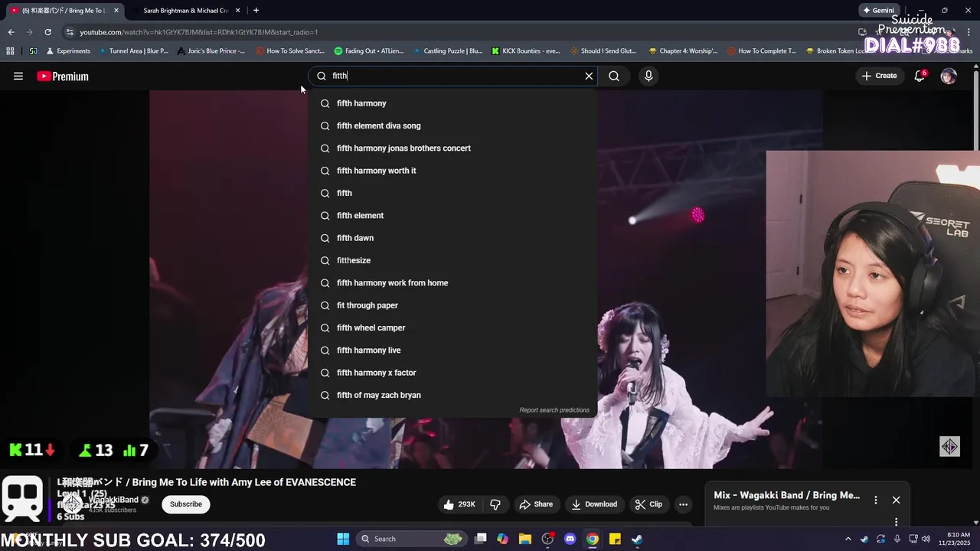Select 'fifth wheel camper' suggestion
The width and height of the screenshot is (980, 551).
click(x=452, y=328)
